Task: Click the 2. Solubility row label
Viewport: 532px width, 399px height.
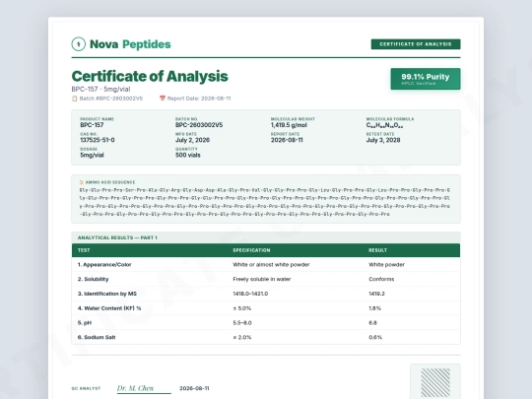Action: click(x=94, y=279)
